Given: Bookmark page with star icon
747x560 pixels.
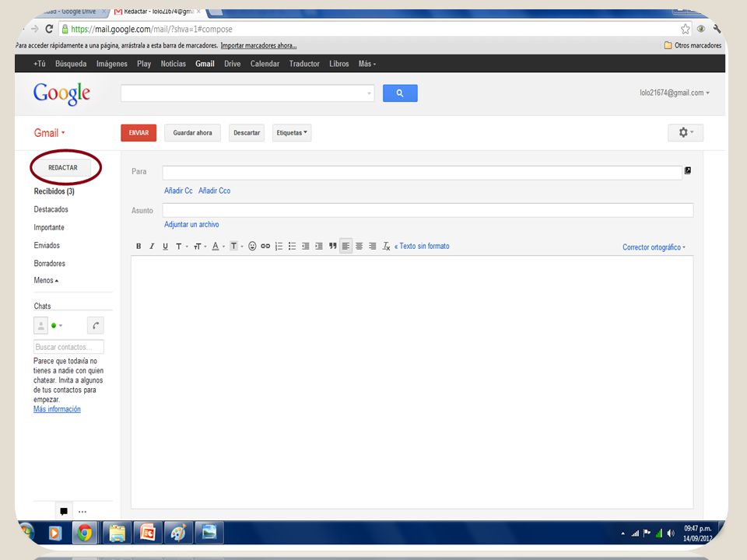Looking at the screenshot, I should point(685,29).
